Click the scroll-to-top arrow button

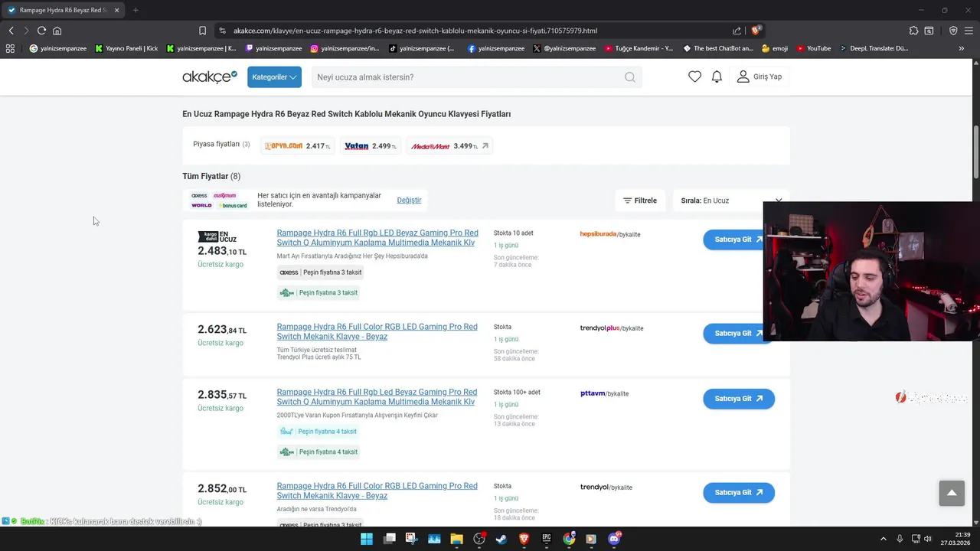point(952,493)
